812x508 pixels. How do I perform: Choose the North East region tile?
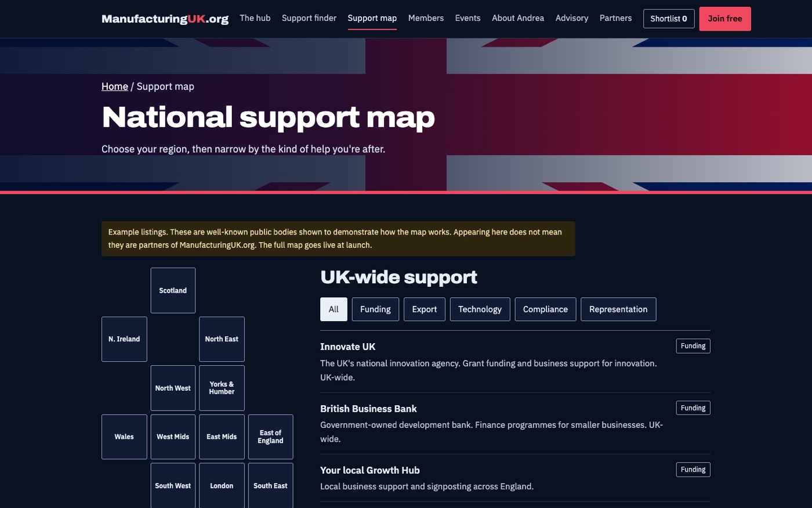pos(222,339)
